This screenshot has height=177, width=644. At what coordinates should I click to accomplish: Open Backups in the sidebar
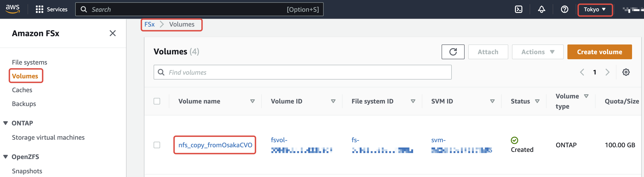[x=24, y=104]
